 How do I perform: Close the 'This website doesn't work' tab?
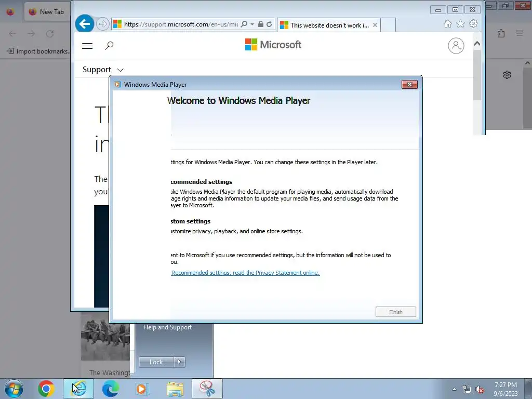[375, 25]
